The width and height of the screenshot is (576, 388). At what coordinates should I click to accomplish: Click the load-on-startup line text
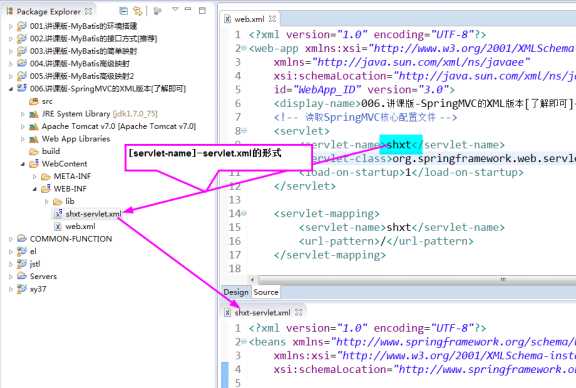coord(411,172)
